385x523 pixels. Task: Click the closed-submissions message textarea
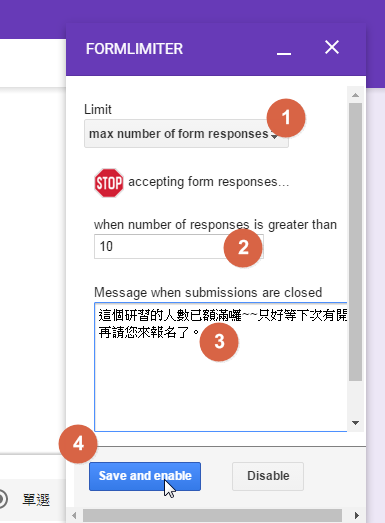[x=221, y=367]
